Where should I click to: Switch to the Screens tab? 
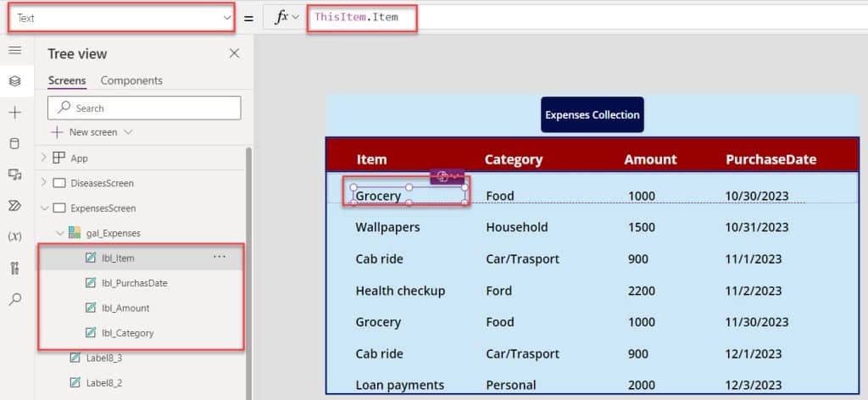[x=67, y=81]
